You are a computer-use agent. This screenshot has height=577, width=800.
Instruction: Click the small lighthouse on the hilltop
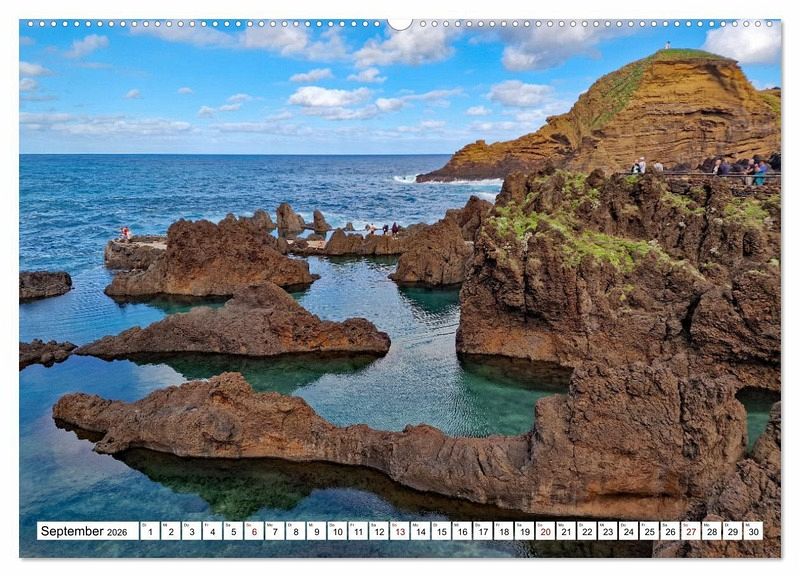tap(667, 45)
